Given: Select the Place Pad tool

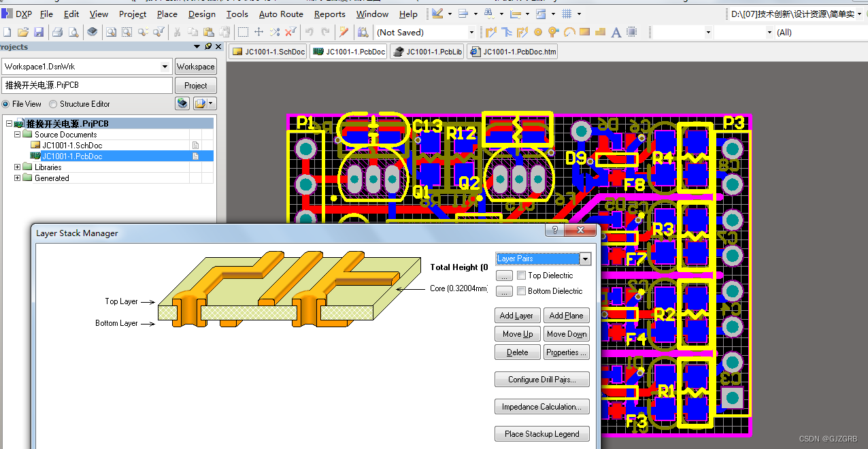Looking at the screenshot, I should tap(537, 31).
